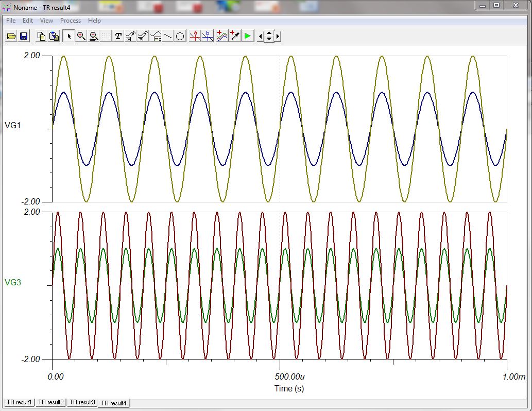The image size is (532, 411).
Task: Select the Zoom In magnifier tool
Action: [x=81, y=36]
